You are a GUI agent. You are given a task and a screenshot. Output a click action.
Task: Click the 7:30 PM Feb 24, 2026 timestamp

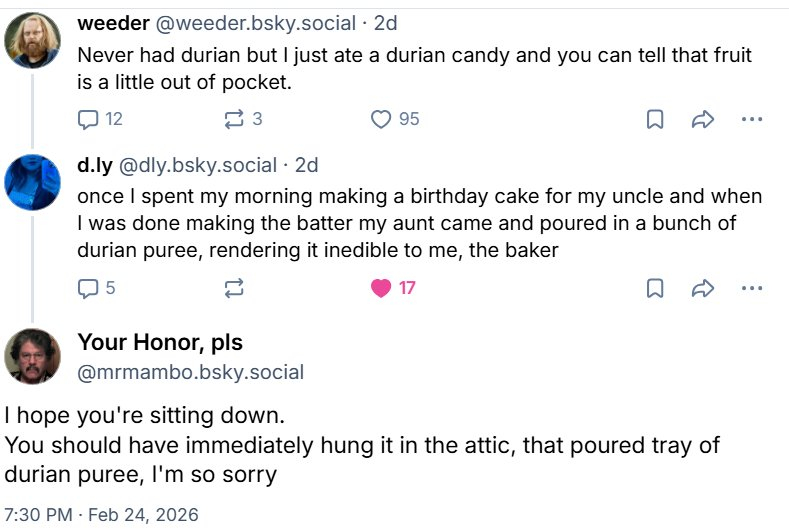pyautogui.click(x=103, y=515)
